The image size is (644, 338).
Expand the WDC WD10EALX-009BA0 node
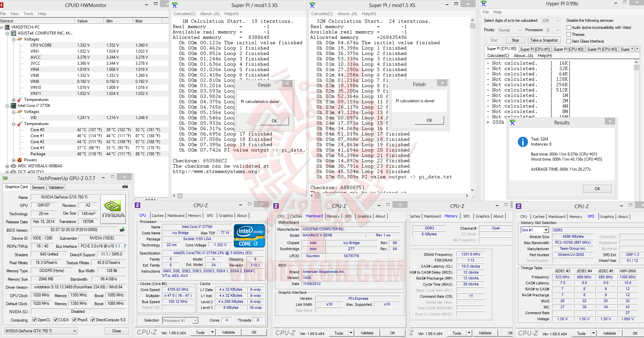7,166
